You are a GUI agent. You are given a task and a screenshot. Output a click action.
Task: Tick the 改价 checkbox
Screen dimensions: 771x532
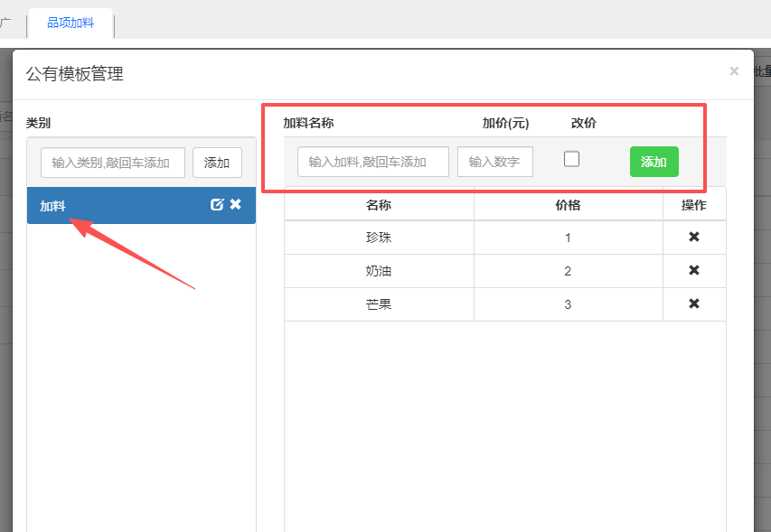[571, 159]
